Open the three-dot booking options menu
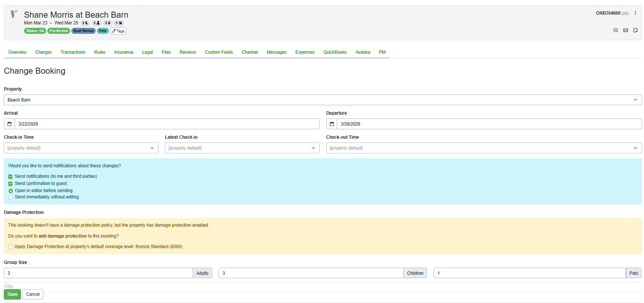The image size is (644, 303). [x=635, y=13]
